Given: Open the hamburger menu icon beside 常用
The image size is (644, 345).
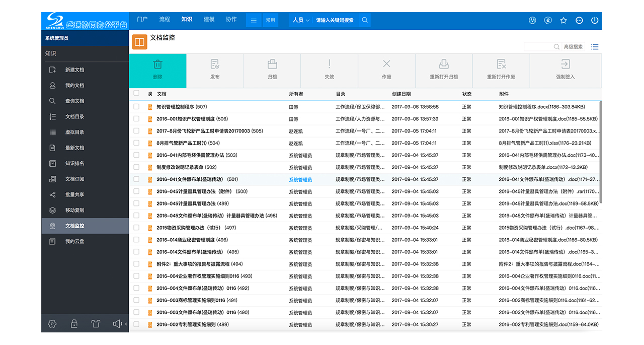Looking at the screenshot, I should (x=254, y=20).
